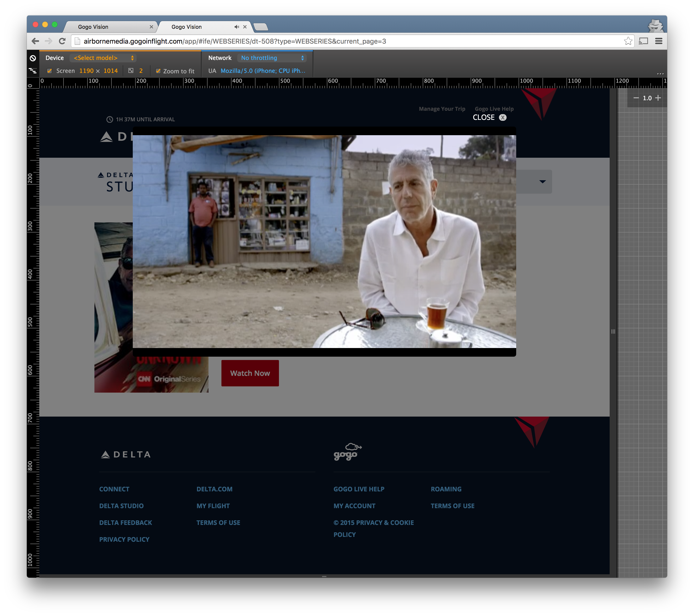This screenshot has width=694, height=616.
Task: Click the DELTA STUDIO footer link
Action: pos(121,506)
